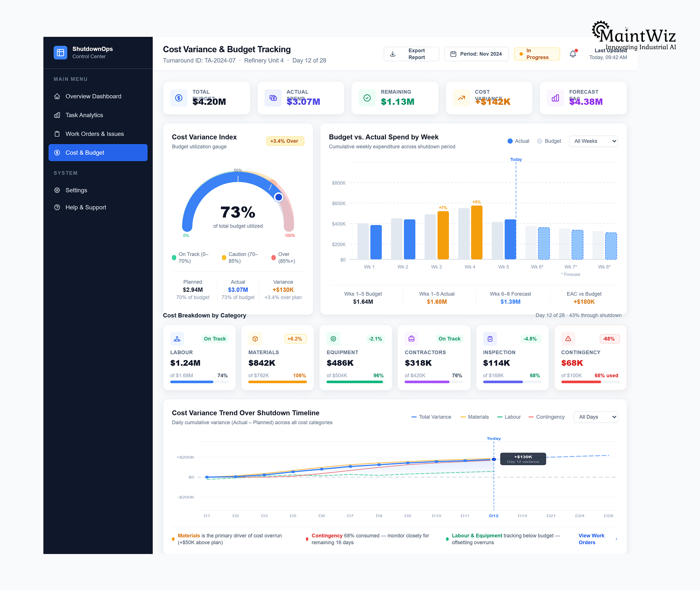Click the Help & Support icon
This screenshot has height=590, width=700.
[x=57, y=207]
